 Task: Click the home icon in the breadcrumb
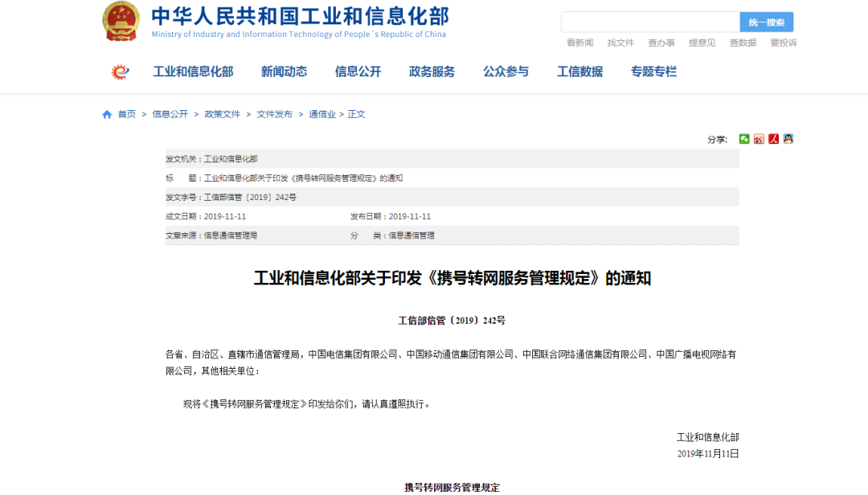pyautogui.click(x=105, y=114)
